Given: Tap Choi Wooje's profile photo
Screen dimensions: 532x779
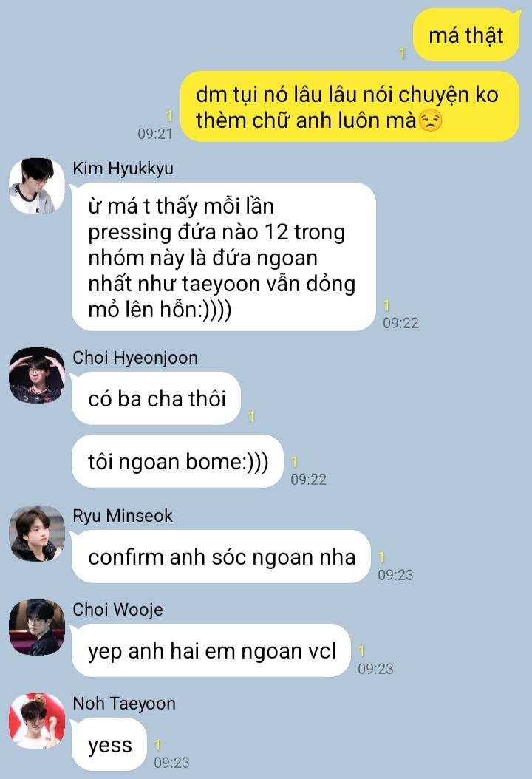Looking at the screenshot, I should pyautogui.click(x=37, y=627).
